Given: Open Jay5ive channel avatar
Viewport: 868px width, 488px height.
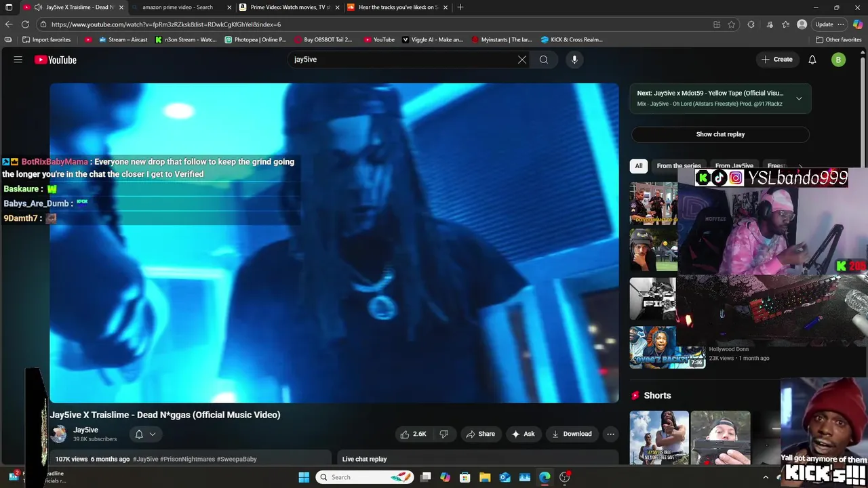Looking at the screenshot, I should [x=59, y=434].
